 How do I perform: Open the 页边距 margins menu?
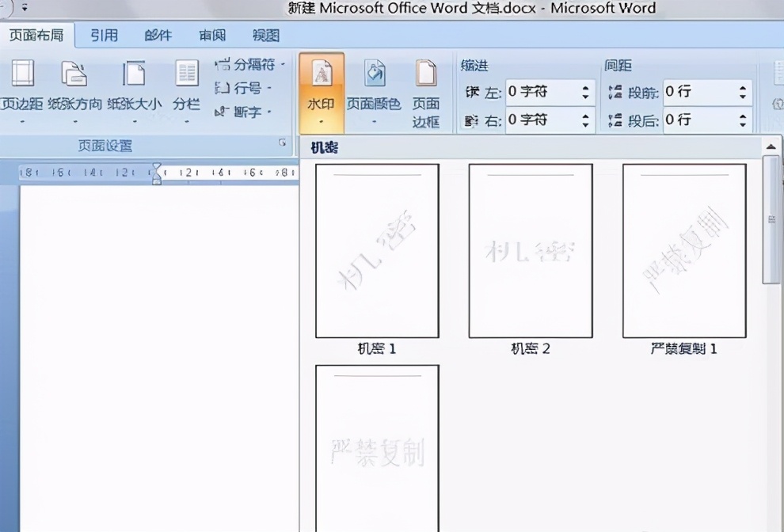(22, 92)
